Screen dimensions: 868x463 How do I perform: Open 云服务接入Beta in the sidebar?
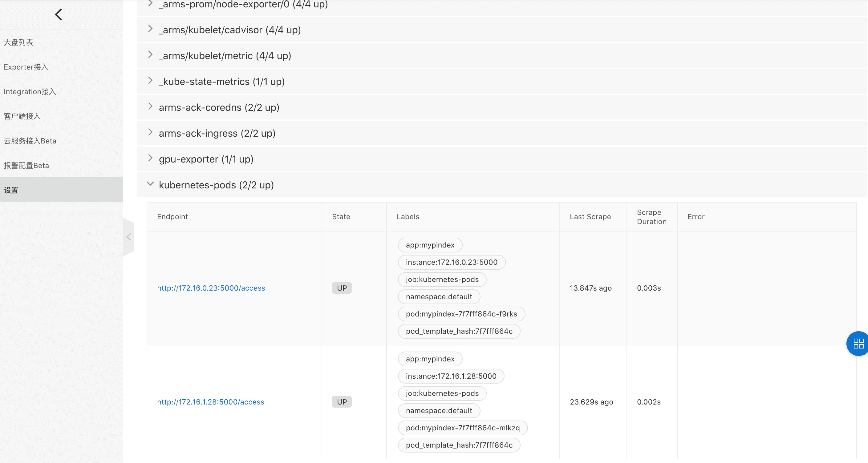(x=30, y=141)
